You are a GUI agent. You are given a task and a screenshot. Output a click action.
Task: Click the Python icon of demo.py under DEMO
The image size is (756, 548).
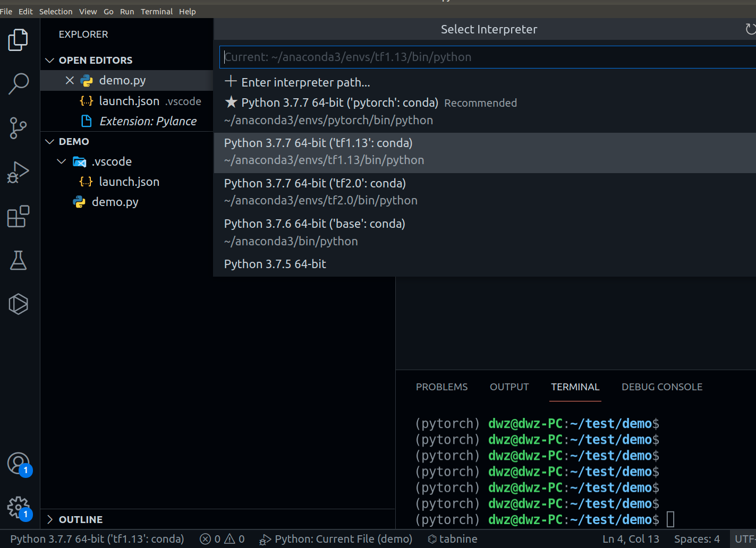[79, 202]
